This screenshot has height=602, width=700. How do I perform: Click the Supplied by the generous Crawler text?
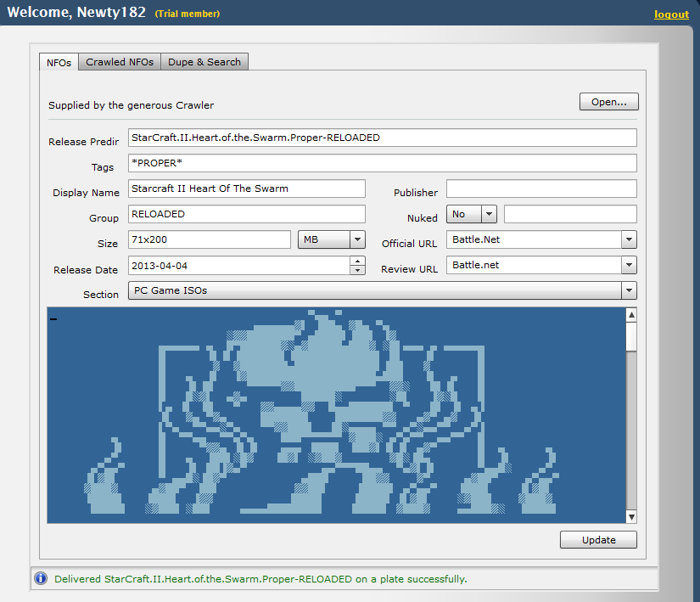point(131,105)
